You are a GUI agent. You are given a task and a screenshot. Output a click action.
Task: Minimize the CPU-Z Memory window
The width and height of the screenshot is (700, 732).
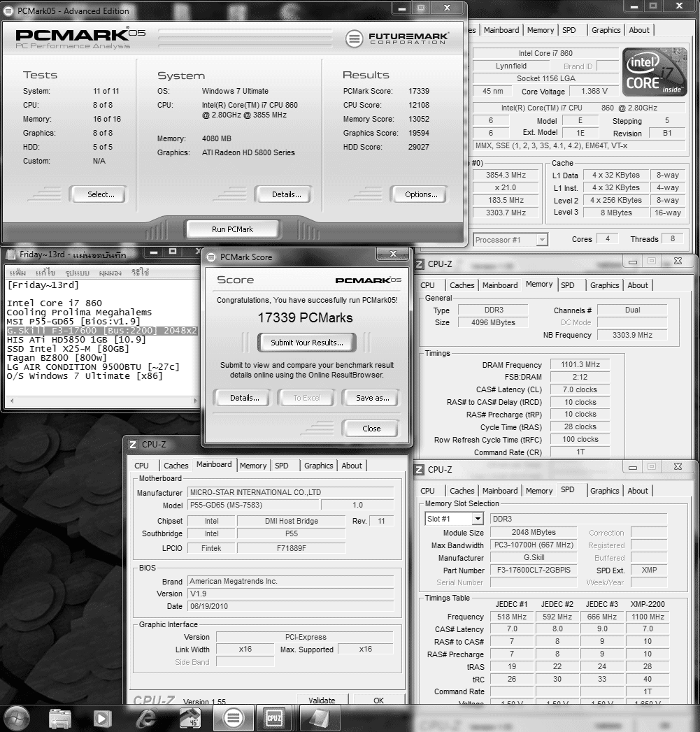coord(633,262)
